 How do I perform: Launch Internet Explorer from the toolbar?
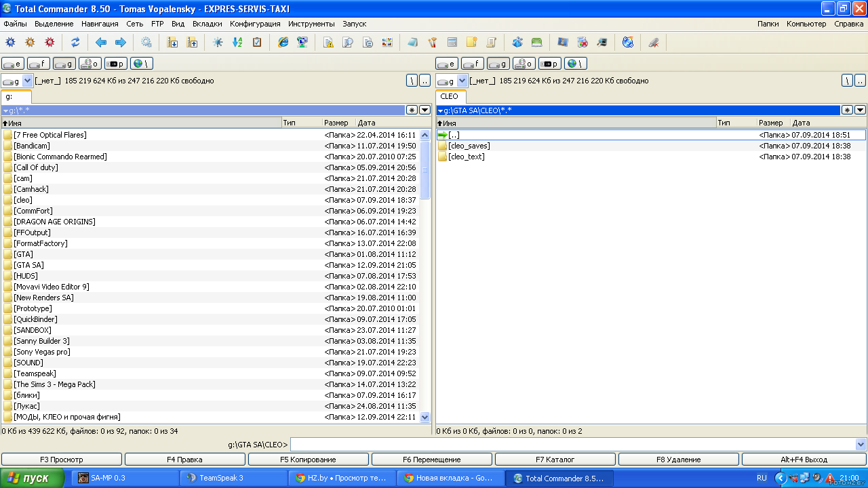coord(283,42)
